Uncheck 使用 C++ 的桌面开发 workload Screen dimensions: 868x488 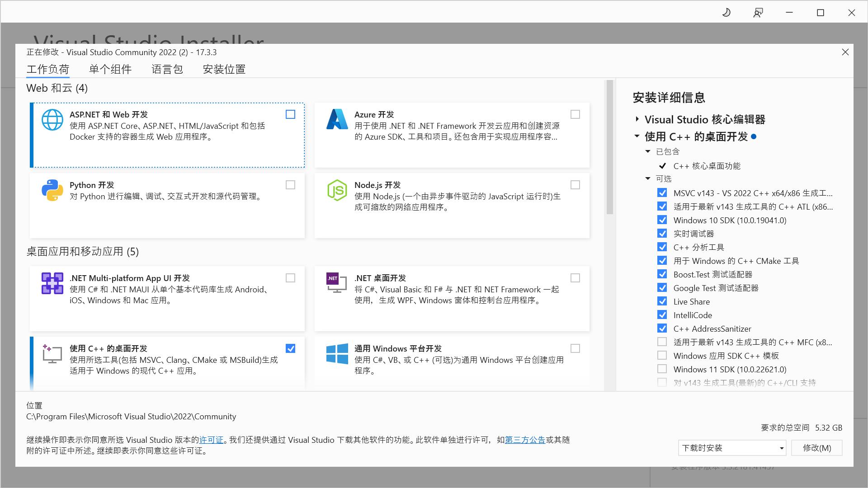coord(290,348)
